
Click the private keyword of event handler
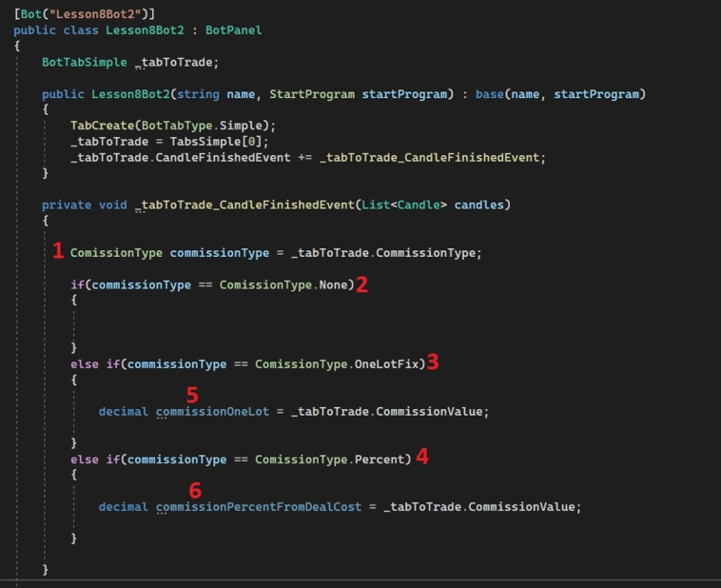67,205
